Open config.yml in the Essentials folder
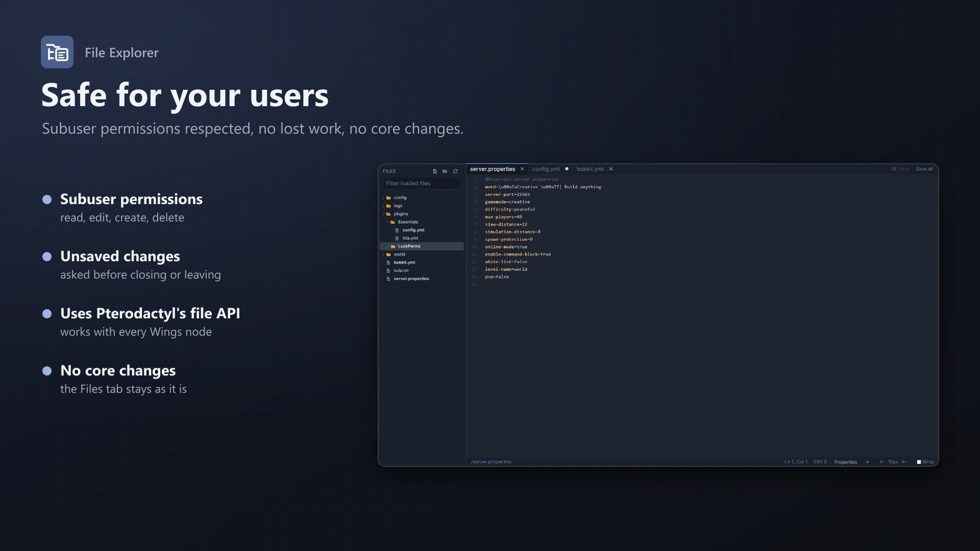 point(413,230)
